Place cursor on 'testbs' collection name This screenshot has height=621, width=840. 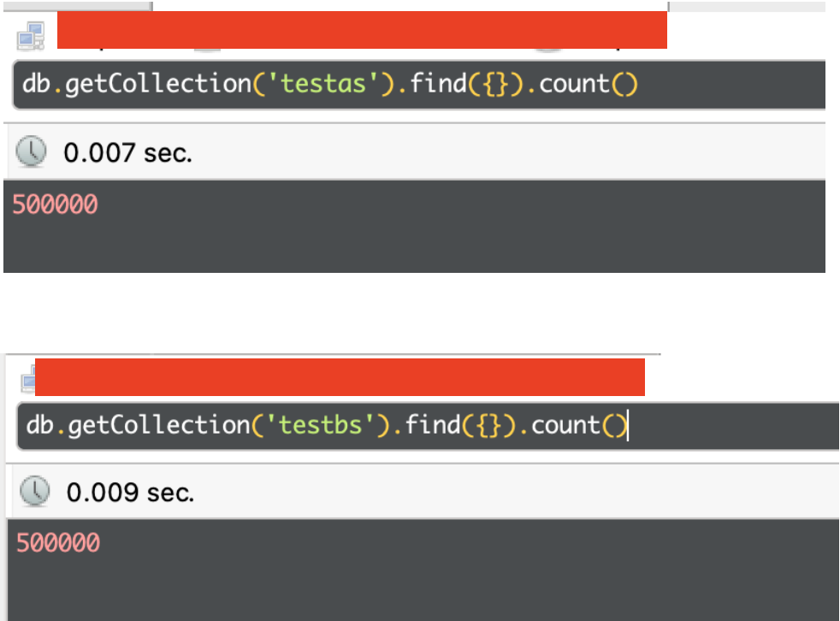(324, 424)
